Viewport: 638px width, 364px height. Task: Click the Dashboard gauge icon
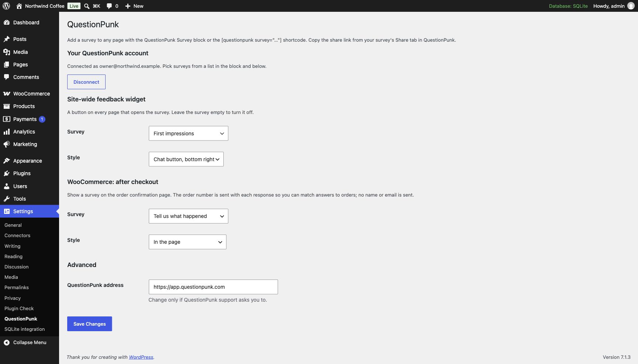7,22
